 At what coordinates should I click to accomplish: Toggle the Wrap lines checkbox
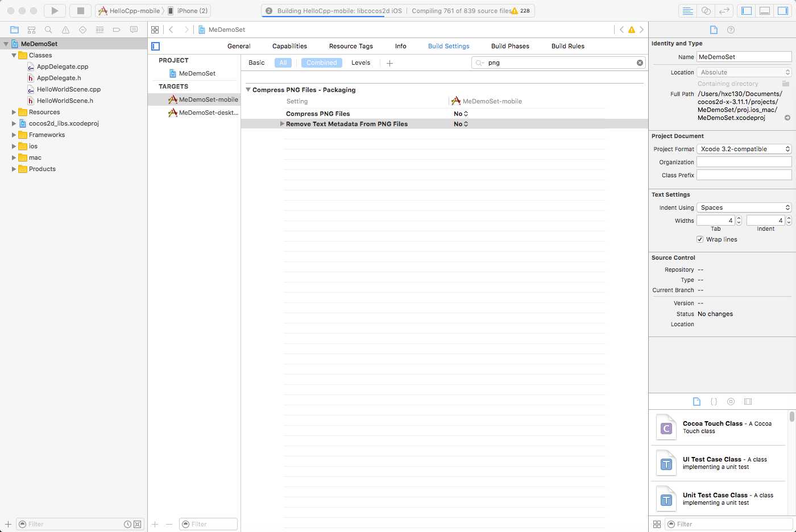click(x=700, y=239)
